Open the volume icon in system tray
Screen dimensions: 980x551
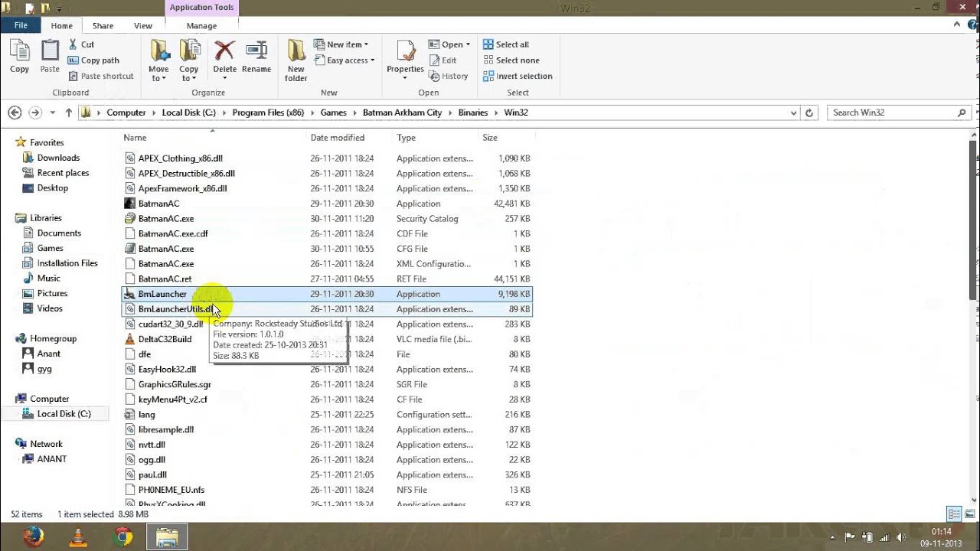coord(901,537)
